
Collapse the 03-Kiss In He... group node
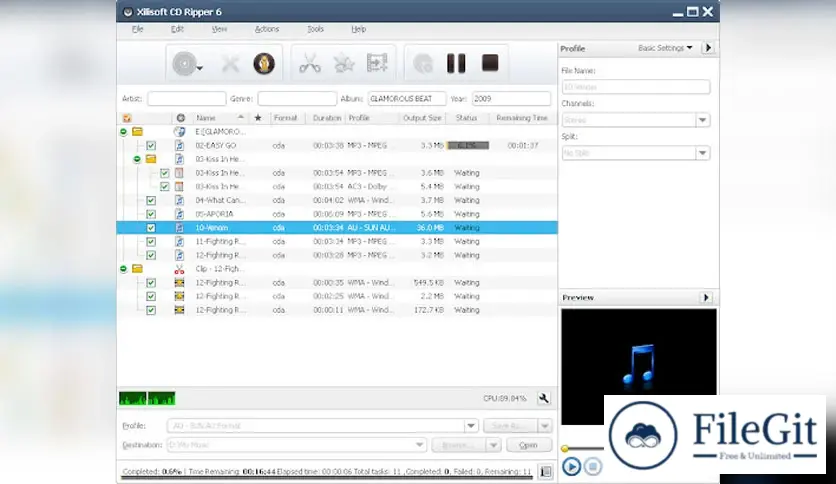pos(137,159)
